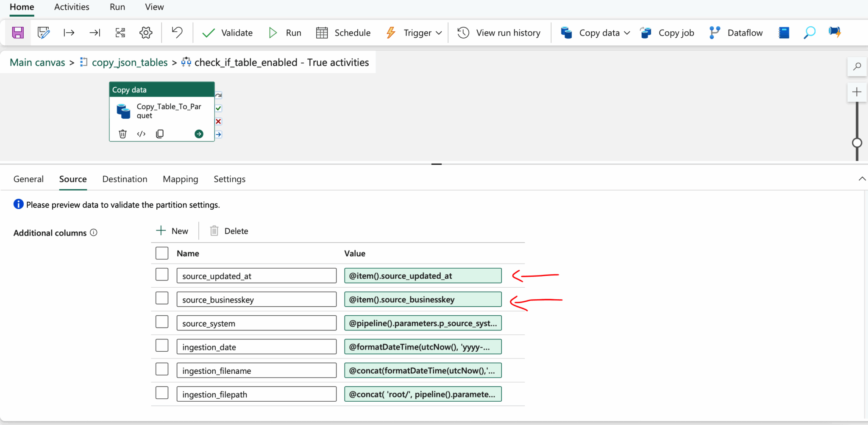Delete the Copy_Table_To_Parquet activity via trash icon

point(122,134)
